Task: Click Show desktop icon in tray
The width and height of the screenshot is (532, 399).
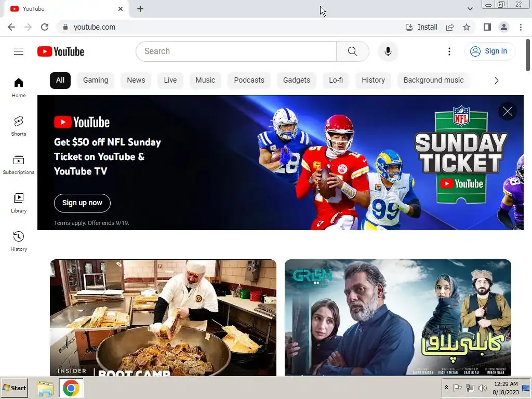Action: (x=526, y=388)
